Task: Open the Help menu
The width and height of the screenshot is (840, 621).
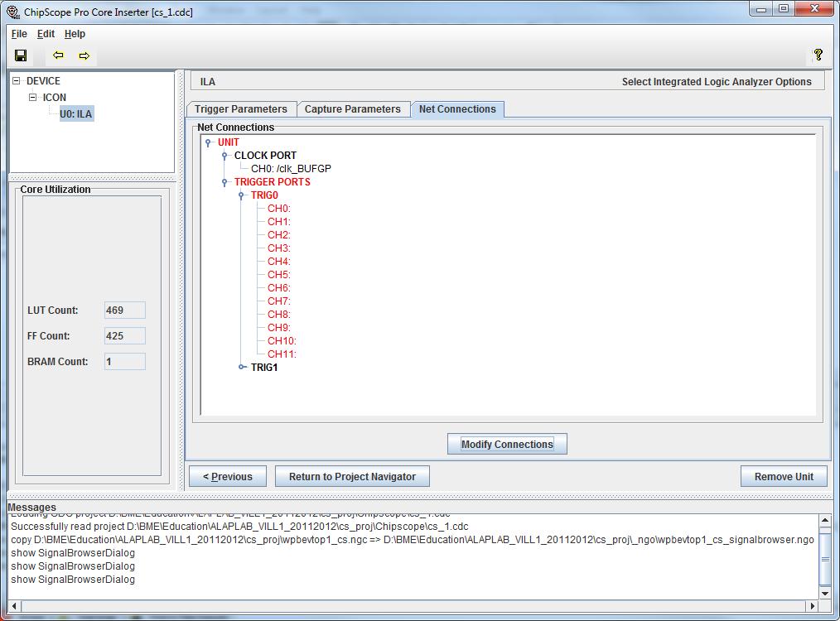Action: (75, 34)
